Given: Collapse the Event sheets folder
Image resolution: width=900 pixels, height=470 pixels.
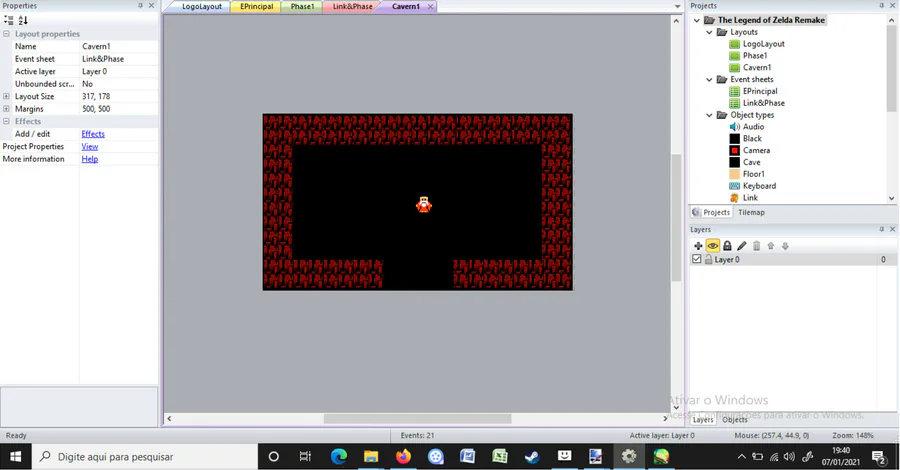Looking at the screenshot, I should point(709,79).
